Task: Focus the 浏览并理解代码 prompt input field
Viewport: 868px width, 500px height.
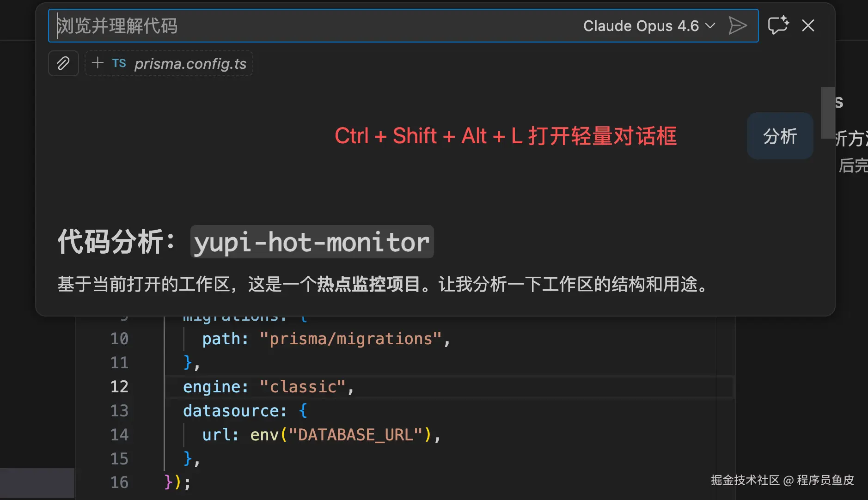Action: pyautogui.click(x=314, y=26)
